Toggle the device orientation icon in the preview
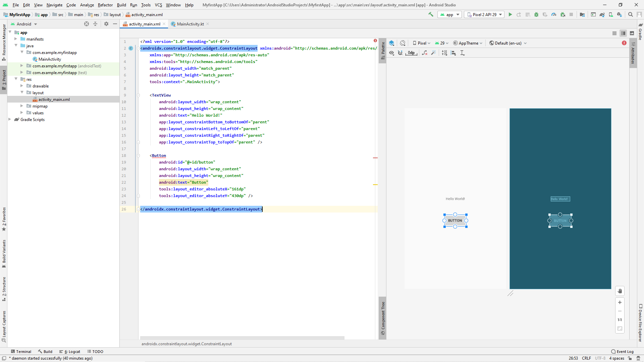 [402, 43]
